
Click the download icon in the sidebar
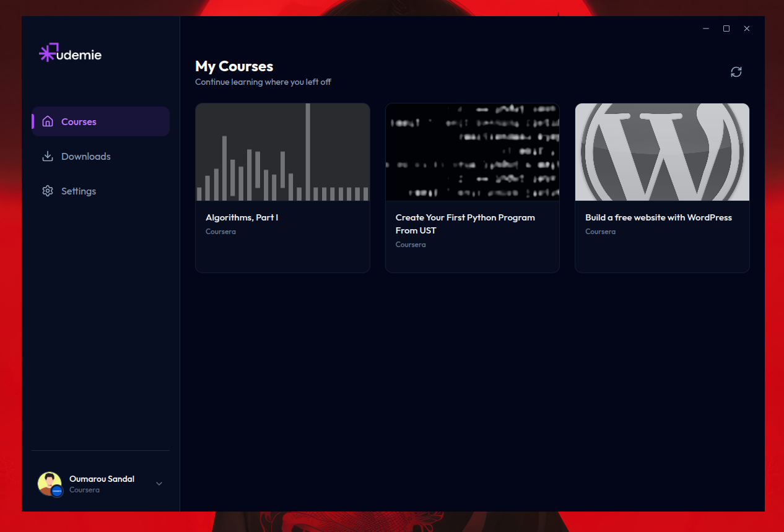point(48,156)
